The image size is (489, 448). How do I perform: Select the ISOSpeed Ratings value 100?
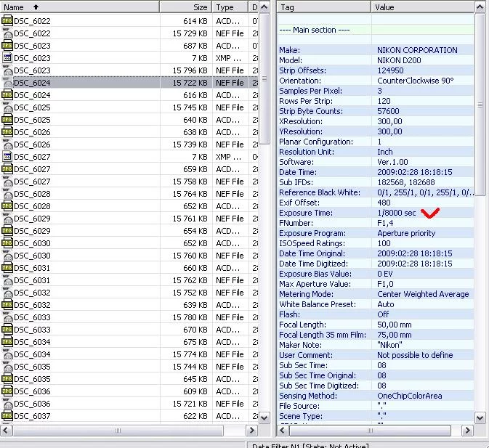(384, 243)
